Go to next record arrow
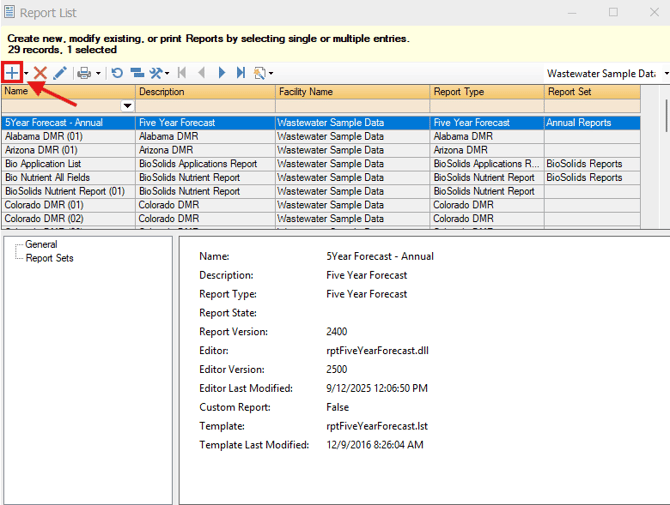Image resolution: width=670 pixels, height=505 pixels. (x=222, y=73)
